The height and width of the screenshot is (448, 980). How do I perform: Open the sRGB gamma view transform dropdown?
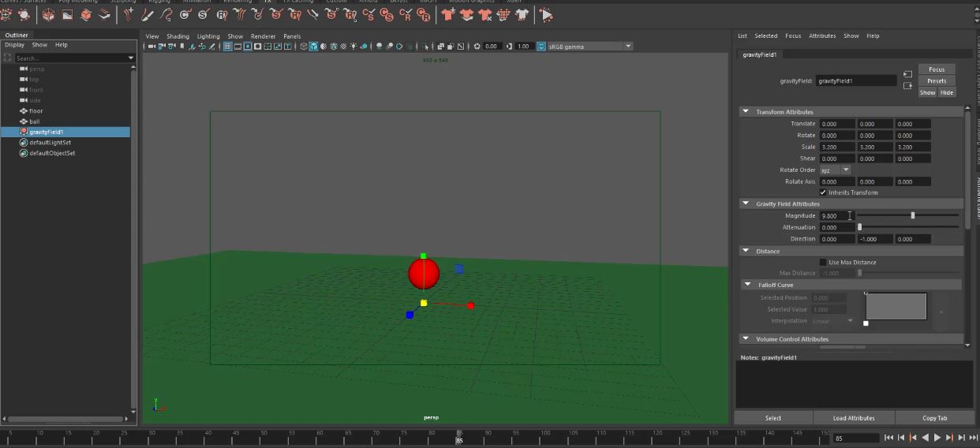click(x=590, y=47)
